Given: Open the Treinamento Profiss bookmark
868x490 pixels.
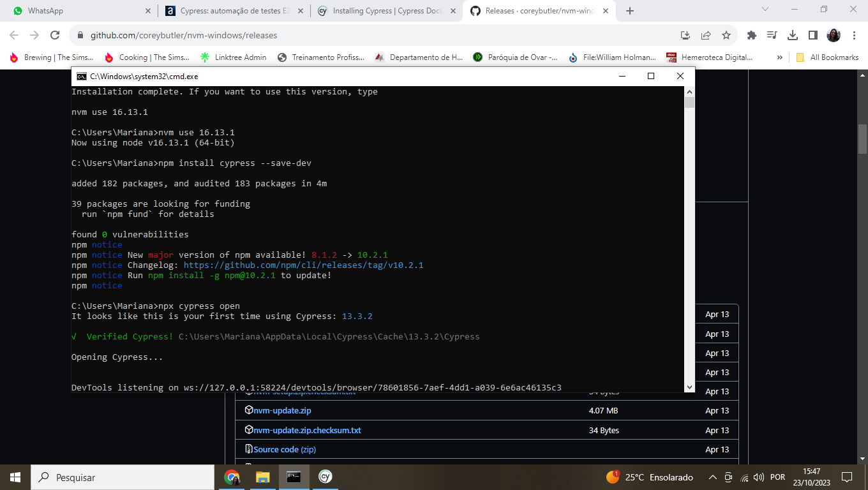Looking at the screenshot, I should [321, 57].
